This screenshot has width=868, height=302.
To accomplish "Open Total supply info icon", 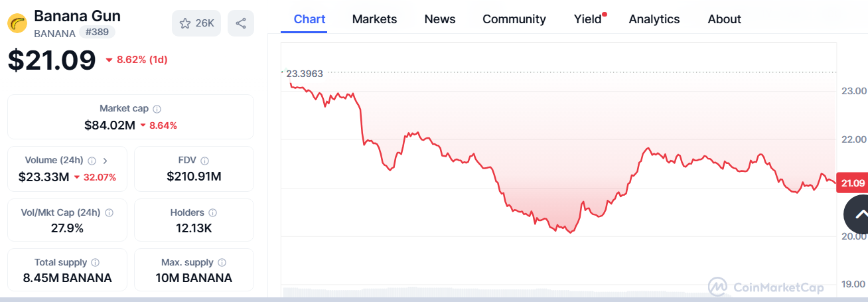I will [96, 263].
